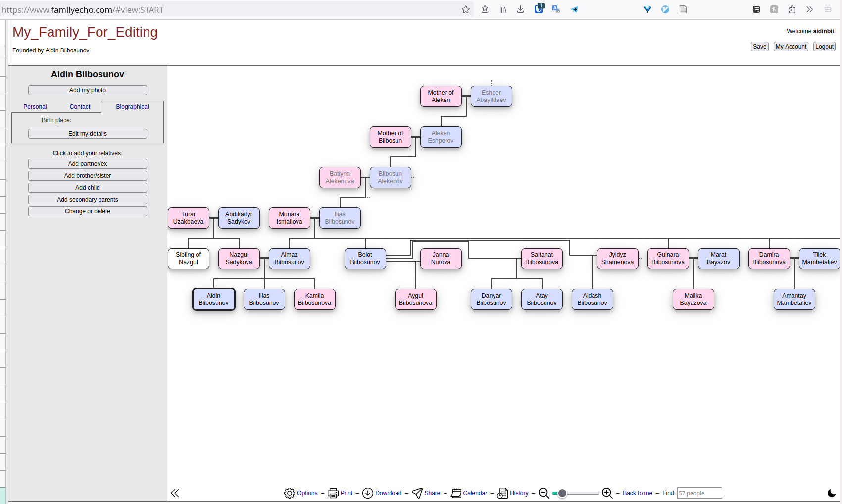Viewport: 842px width, 504px height.
Task: Select the Biographical tab
Action: (132, 107)
